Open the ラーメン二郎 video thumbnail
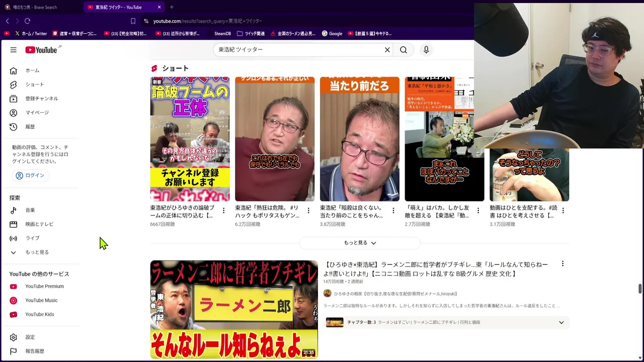Screen dimensions: 644x362 click(x=234, y=309)
